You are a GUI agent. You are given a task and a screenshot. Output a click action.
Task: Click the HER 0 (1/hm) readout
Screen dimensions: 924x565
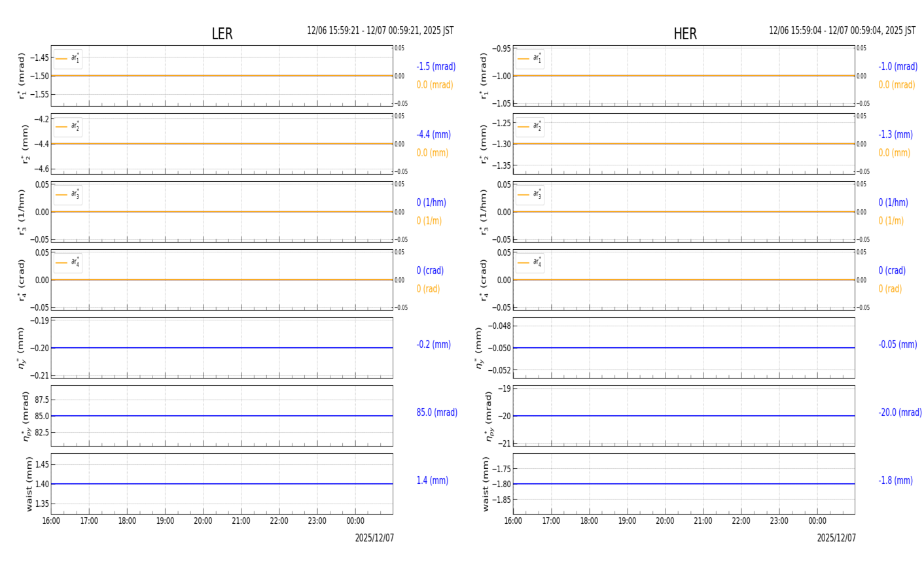[x=893, y=203]
